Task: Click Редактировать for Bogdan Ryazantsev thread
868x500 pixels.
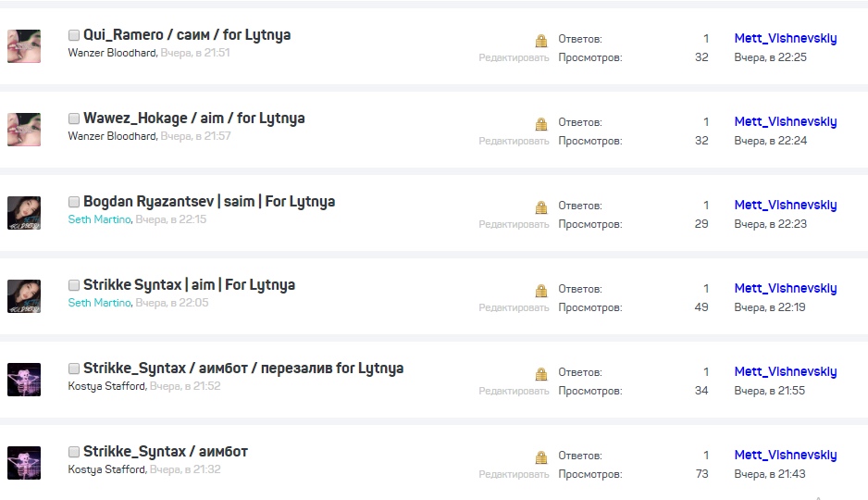Action: click(514, 224)
